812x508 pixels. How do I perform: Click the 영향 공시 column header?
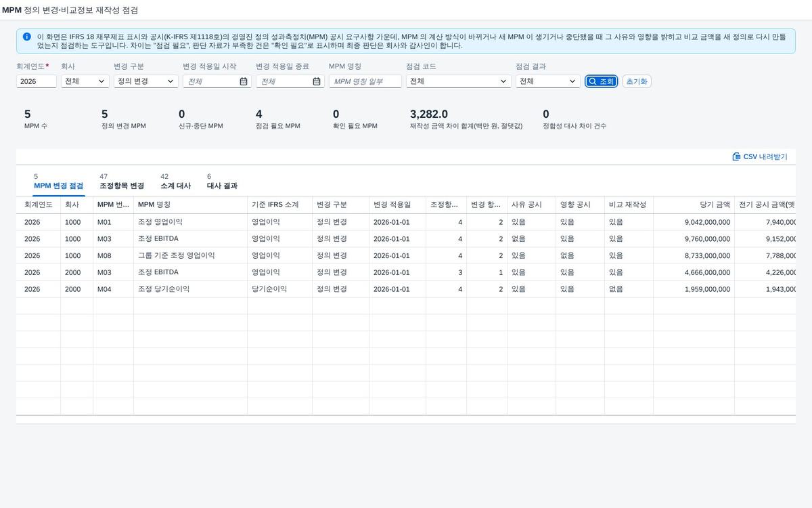click(x=580, y=205)
